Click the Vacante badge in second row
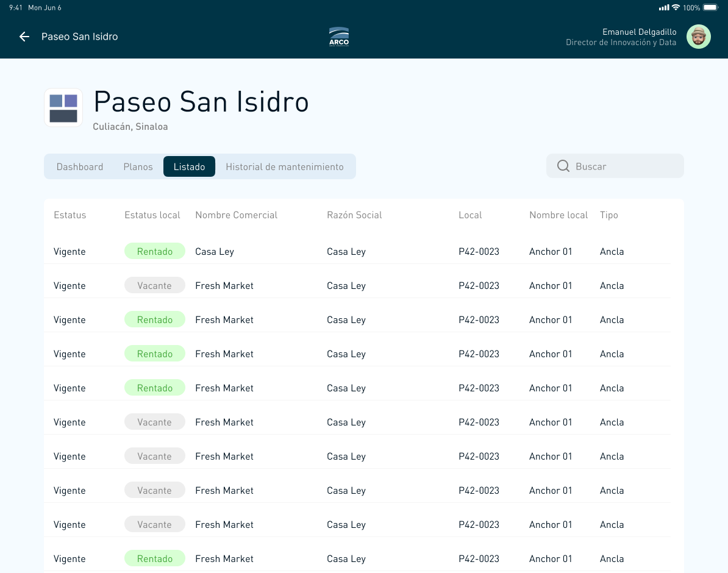Viewport: 728px width, 573px height. point(155,285)
